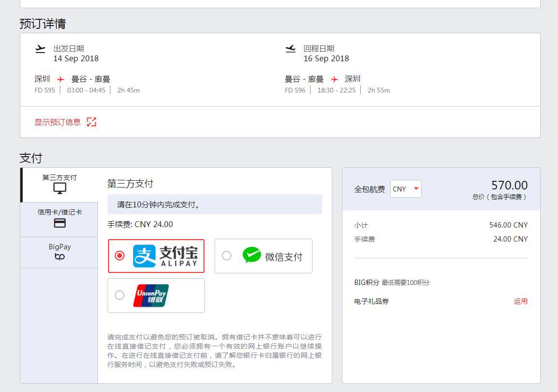Click the 回程日期 label
Screen dimensions: 558x392
tap(319, 48)
